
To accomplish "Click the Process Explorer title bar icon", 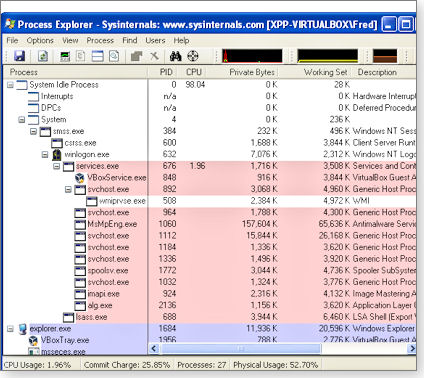I will [10, 24].
